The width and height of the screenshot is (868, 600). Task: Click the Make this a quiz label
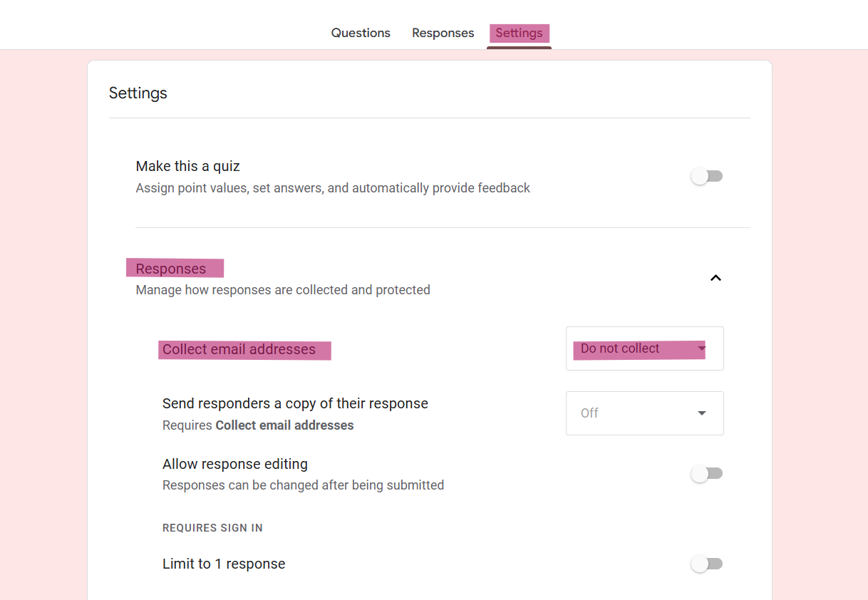coord(187,166)
